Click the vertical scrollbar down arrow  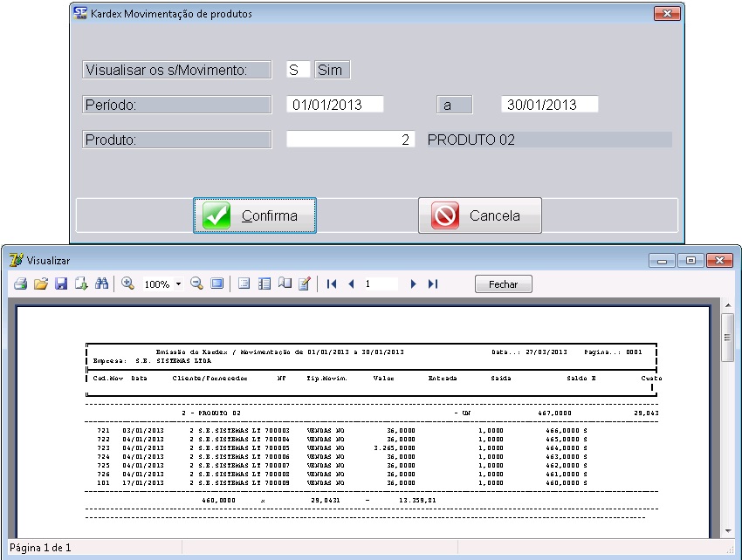tap(726, 530)
